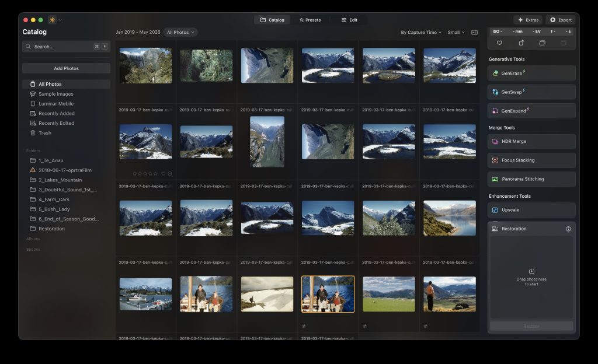Image resolution: width=598 pixels, height=364 pixels.
Task: Click the Trash bin icon
Action: (33, 133)
